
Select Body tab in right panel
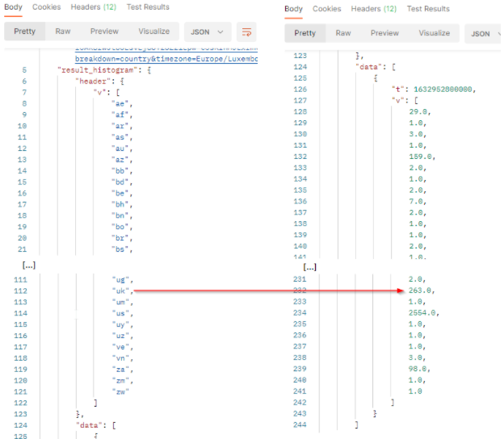coord(294,9)
